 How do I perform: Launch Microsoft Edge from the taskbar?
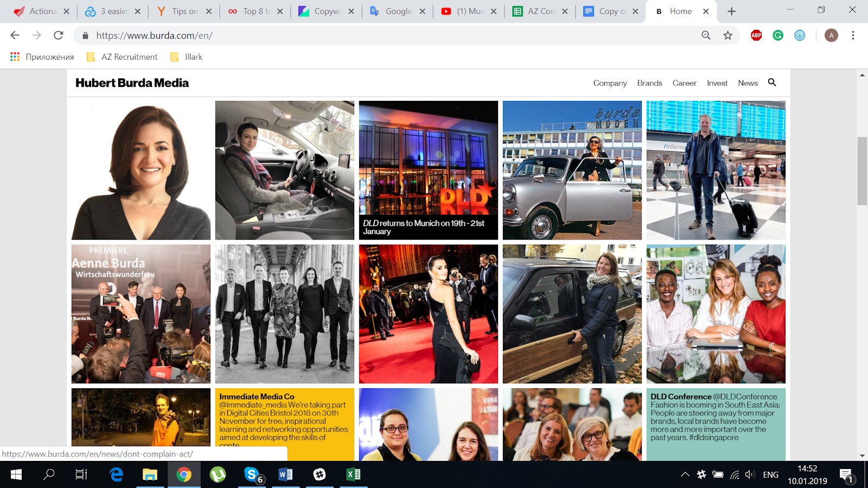[116, 474]
